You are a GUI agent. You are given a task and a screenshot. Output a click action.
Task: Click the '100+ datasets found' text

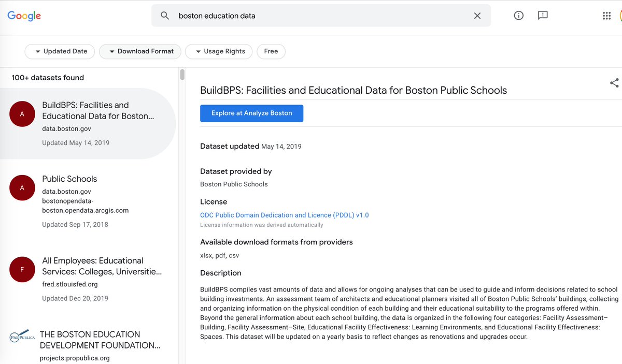[x=48, y=78]
